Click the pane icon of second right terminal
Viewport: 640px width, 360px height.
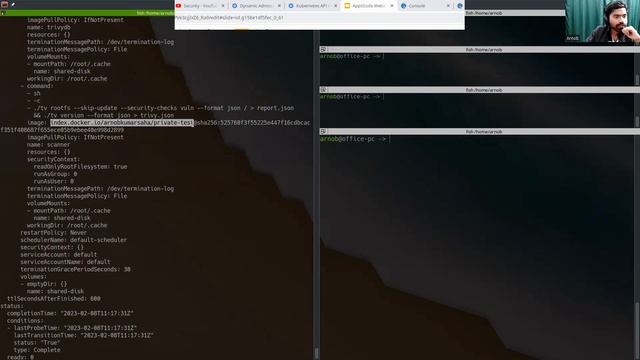[323, 90]
